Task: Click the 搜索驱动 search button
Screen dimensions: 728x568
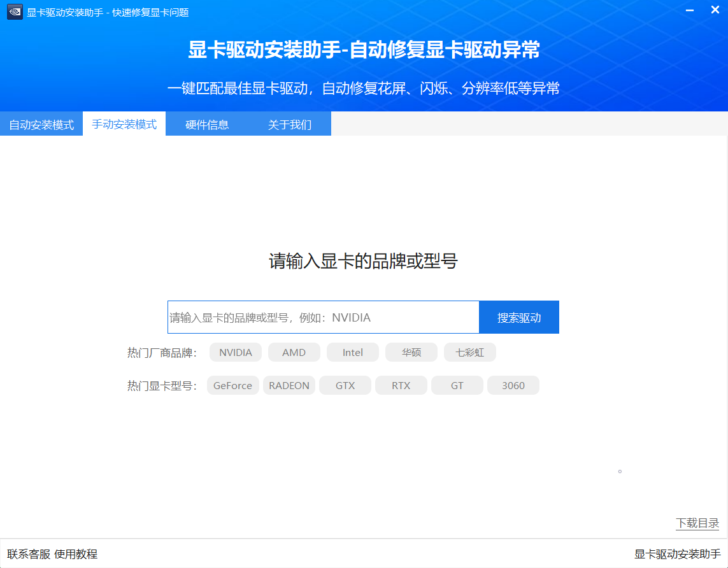Action: (x=518, y=316)
